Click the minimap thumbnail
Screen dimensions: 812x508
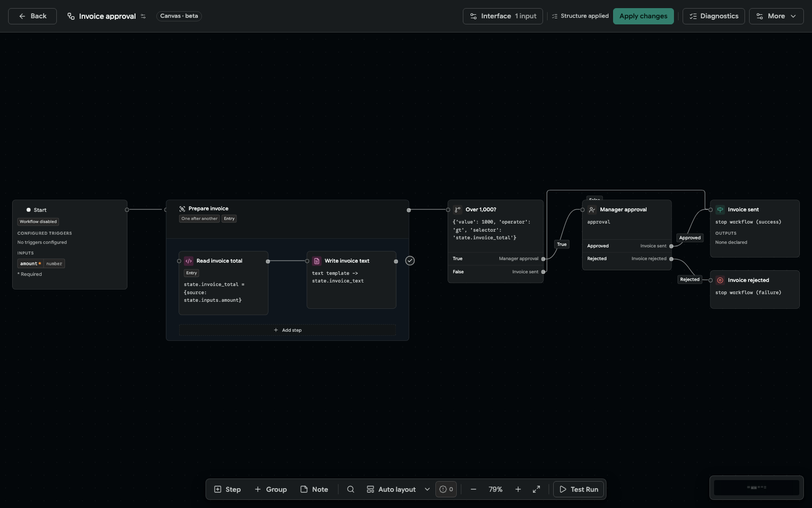(757, 488)
